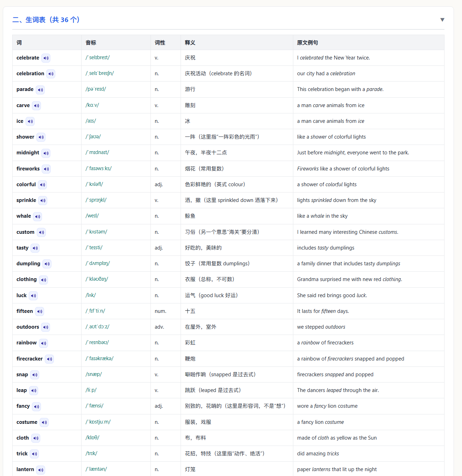Click the example sentence "I celebrated the New Year twice."
This screenshot has width=462, height=476.
[x=334, y=58]
